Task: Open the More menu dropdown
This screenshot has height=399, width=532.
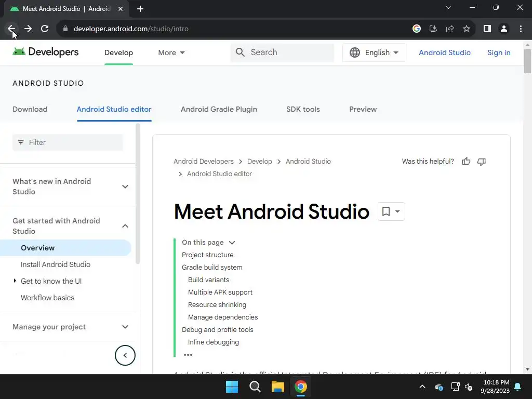Action: pos(171,52)
